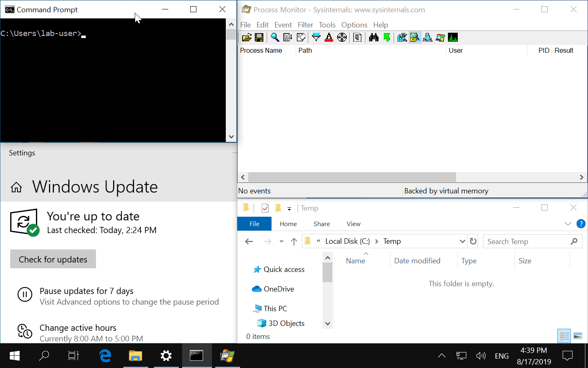588x368 pixels.
Task: Click the green Jump To Object arrow icon
Action: coord(387,38)
